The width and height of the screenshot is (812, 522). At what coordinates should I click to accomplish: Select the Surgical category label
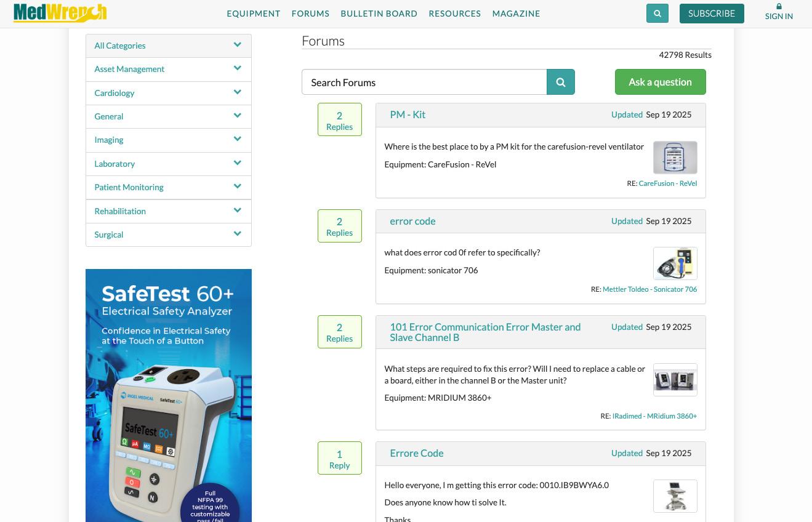pos(109,235)
